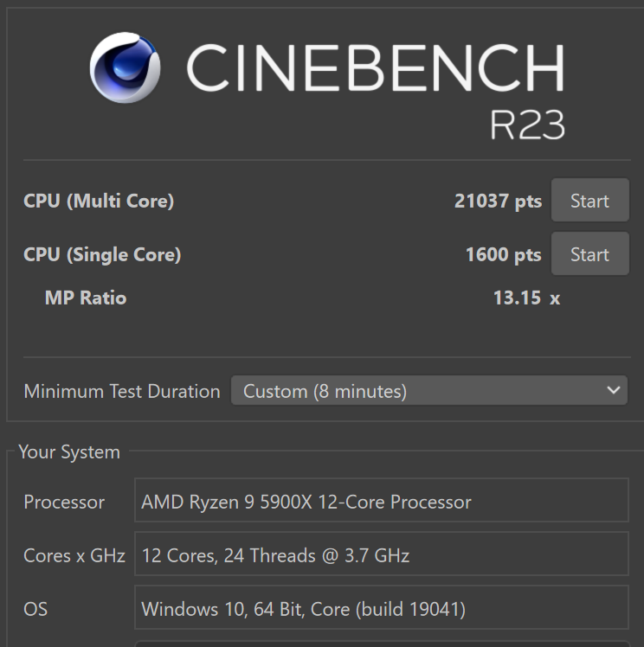
Task: Select the 1600 pts single core score
Action: [503, 254]
